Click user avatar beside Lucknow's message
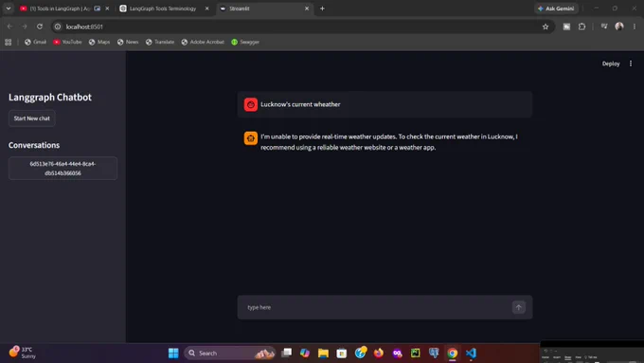Image resolution: width=644 pixels, height=363 pixels. pos(251,104)
